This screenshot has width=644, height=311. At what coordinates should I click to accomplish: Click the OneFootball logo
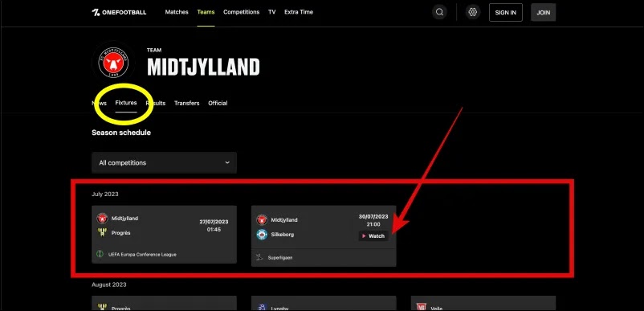coord(119,12)
